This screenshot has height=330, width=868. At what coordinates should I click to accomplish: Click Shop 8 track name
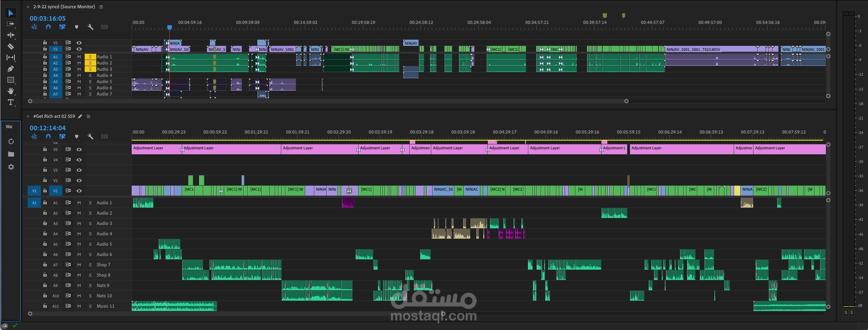(x=103, y=275)
